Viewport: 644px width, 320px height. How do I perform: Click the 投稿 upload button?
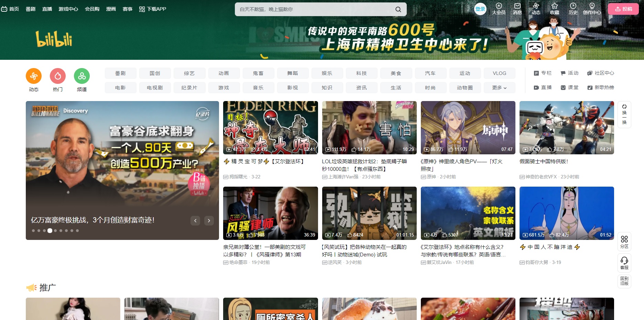coord(623,9)
